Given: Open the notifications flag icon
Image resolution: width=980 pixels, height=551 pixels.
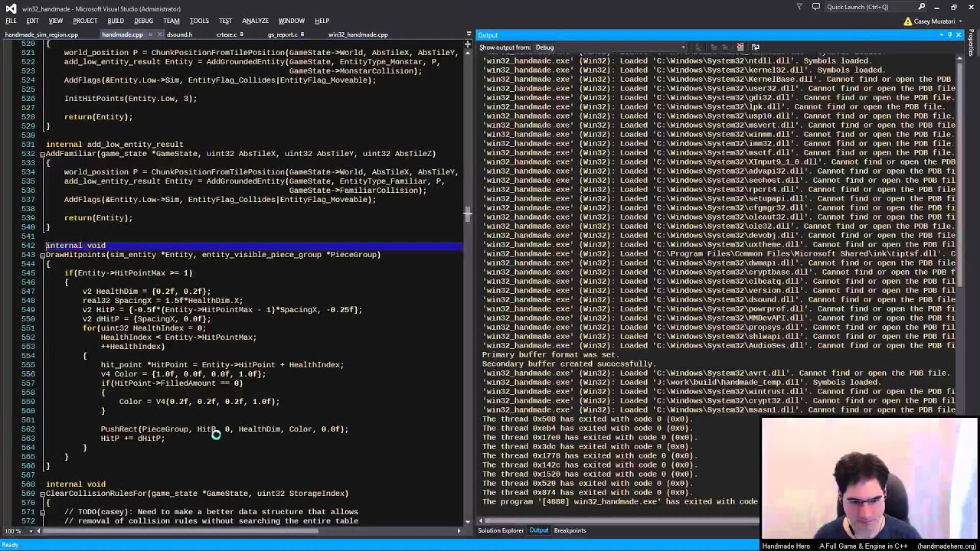Looking at the screenshot, I should point(799,7).
